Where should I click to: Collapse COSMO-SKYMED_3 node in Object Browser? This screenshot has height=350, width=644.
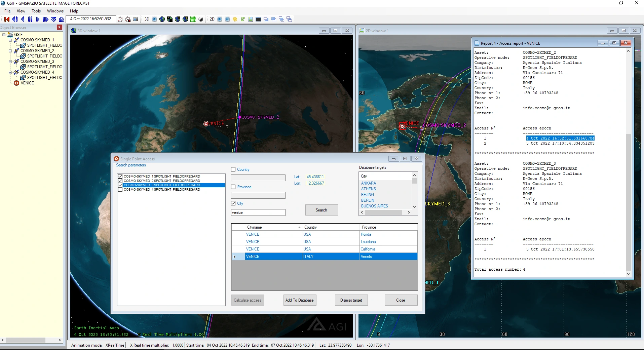click(x=10, y=62)
